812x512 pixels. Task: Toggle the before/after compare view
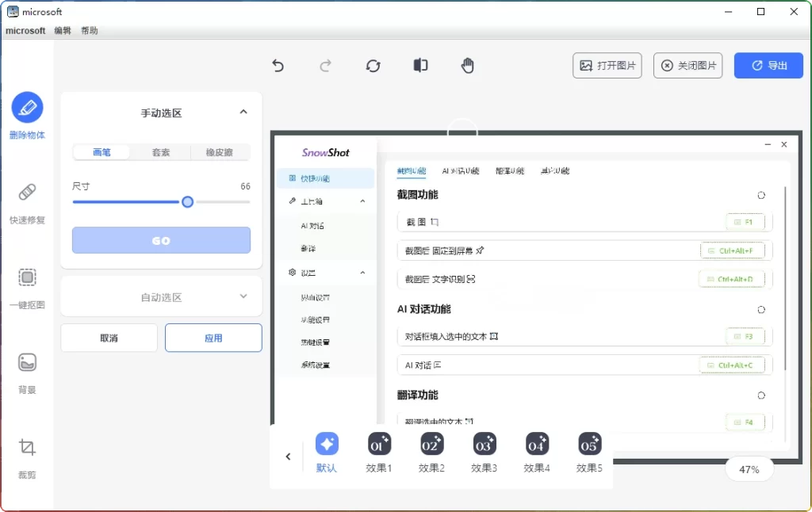pos(420,66)
